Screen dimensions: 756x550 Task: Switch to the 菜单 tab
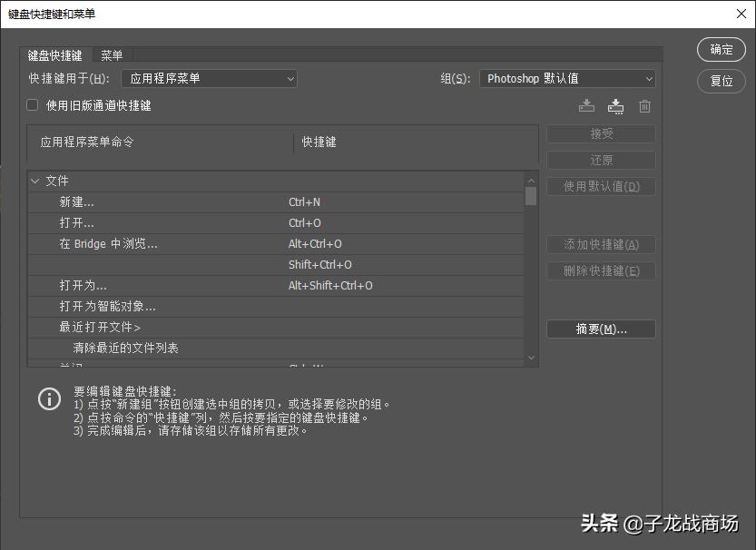pyautogui.click(x=112, y=54)
